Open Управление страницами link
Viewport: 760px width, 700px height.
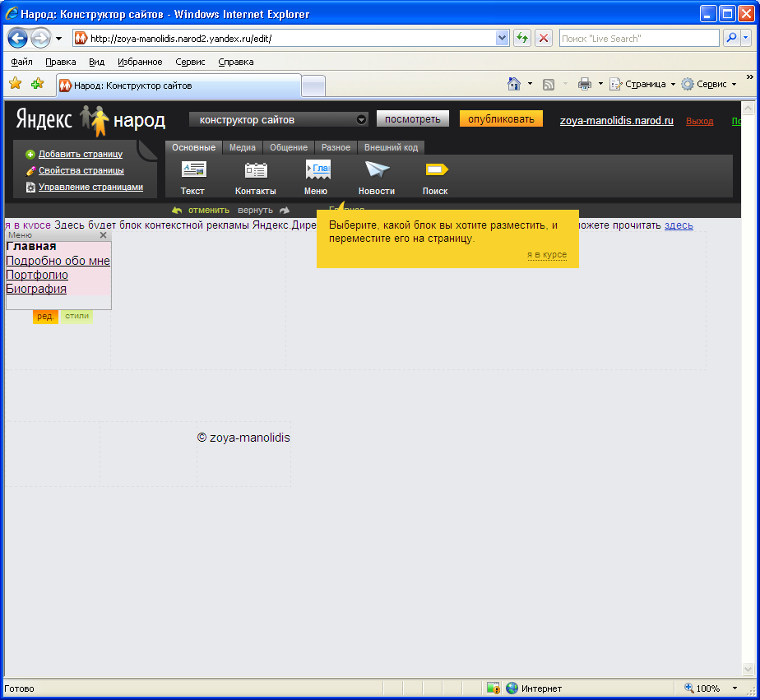(x=90, y=187)
